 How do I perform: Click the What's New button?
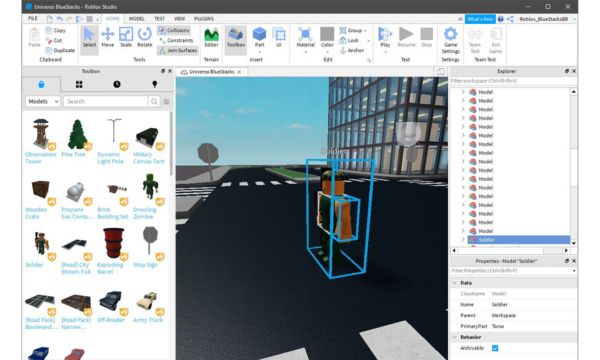point(480,19)
